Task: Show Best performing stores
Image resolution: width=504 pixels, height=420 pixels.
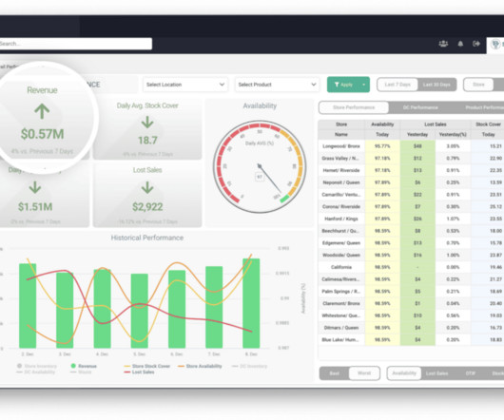Action: pos(335,373)
